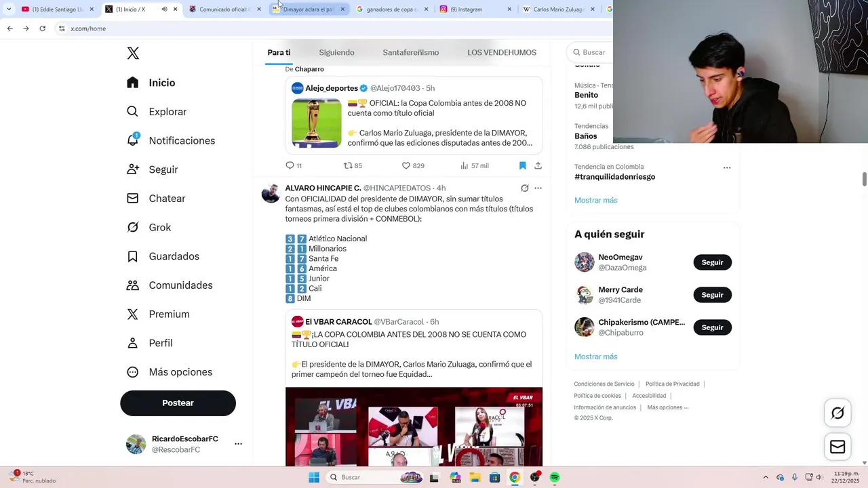This screenshot has height=488, width=868.
Task: Click Mostrar más under A quién seguir
Action: [x=595, y=357]
